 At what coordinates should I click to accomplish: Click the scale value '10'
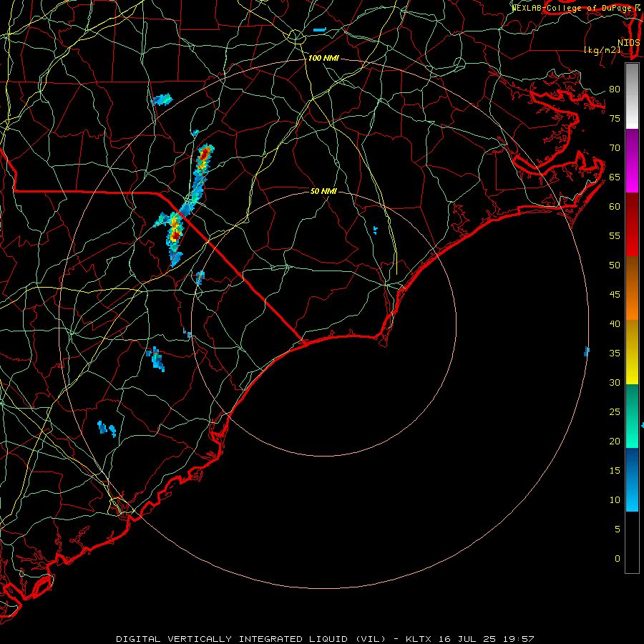tap(615, 500)
